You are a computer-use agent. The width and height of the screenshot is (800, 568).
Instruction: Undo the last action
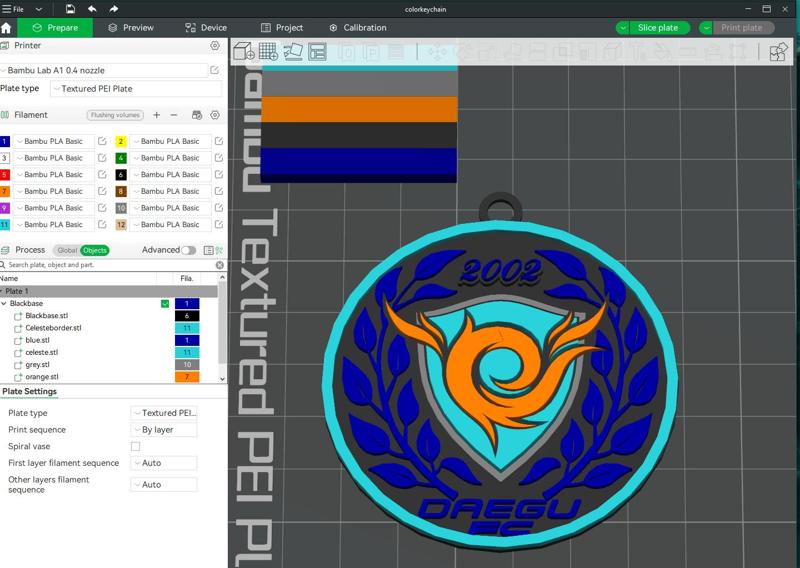92,9
